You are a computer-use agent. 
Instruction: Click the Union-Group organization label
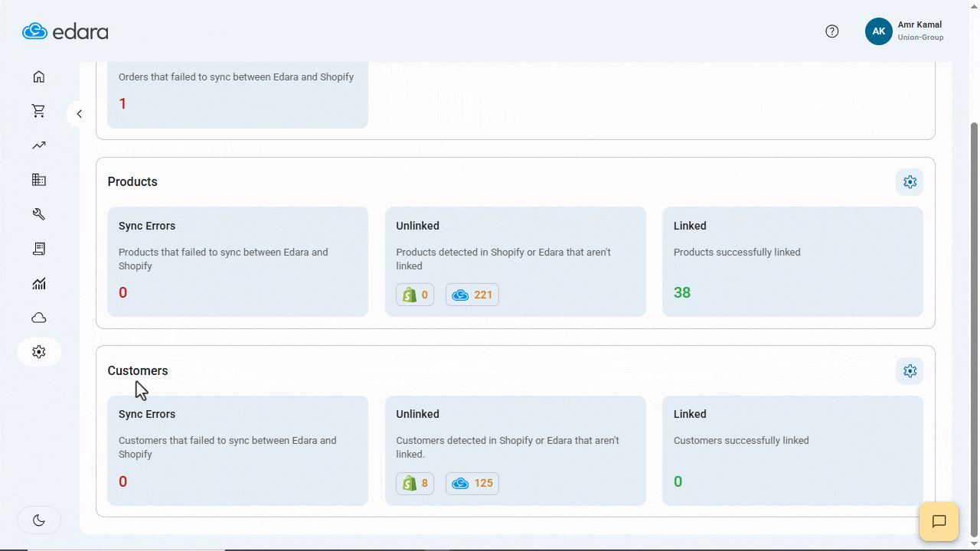point(920,37)
